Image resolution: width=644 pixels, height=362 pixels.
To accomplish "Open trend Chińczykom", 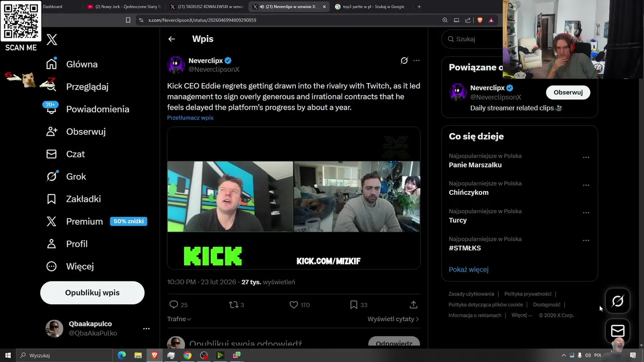I will [468, 193].
